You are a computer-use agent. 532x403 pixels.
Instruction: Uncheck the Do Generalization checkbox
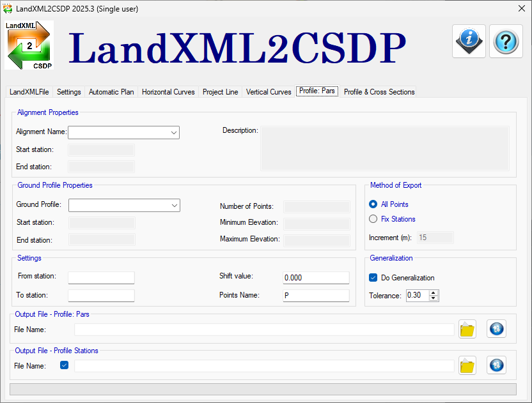(x=373, y=278)
